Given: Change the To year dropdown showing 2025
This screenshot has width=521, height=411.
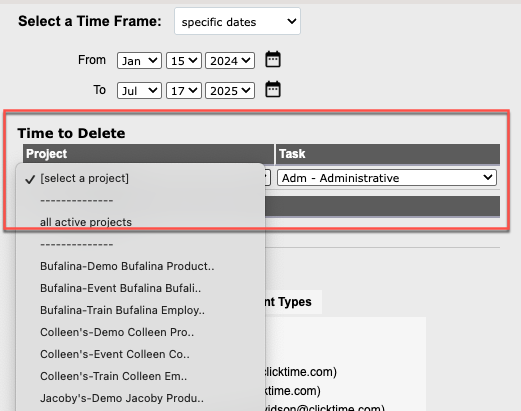Looking at the screenshot, I should [230, 91].
